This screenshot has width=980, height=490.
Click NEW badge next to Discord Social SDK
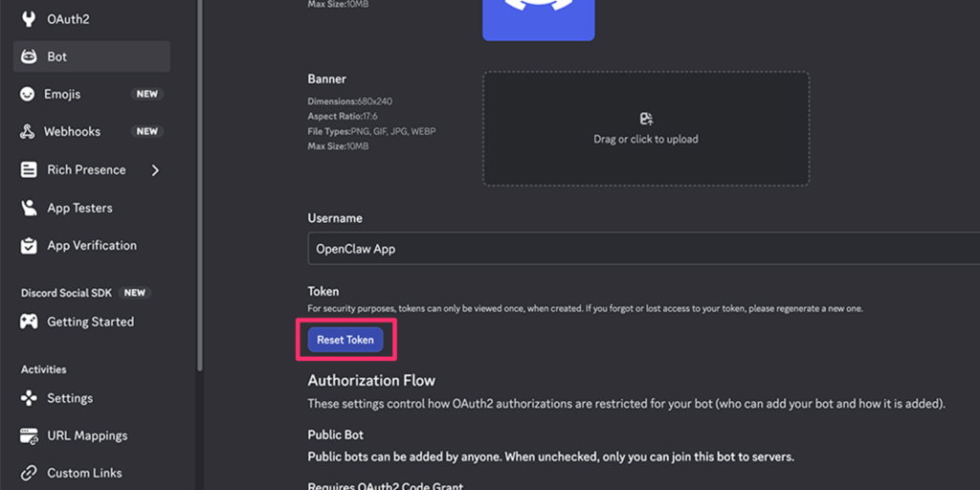click(135, 293)
